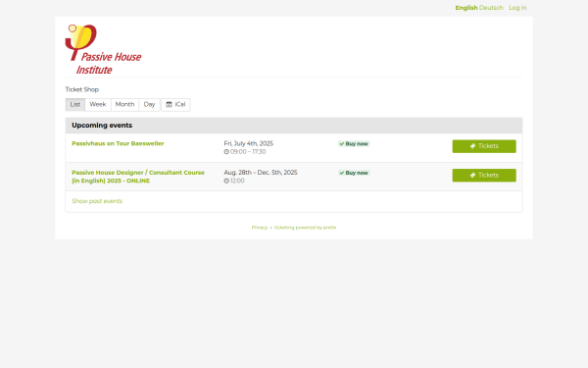This screenshot has height=368, width=588.
Task: Open Passive House Designer / Consultant Course event
Action: pos(138,177)
